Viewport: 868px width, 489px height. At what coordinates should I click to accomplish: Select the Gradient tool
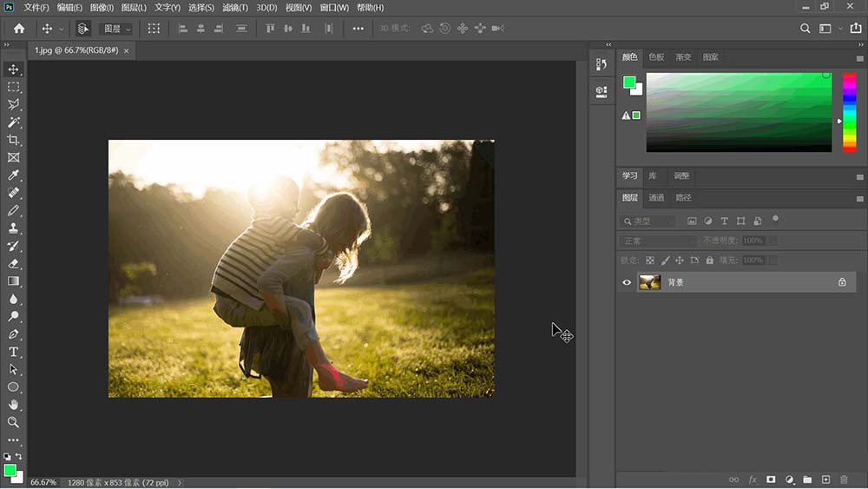13,281
